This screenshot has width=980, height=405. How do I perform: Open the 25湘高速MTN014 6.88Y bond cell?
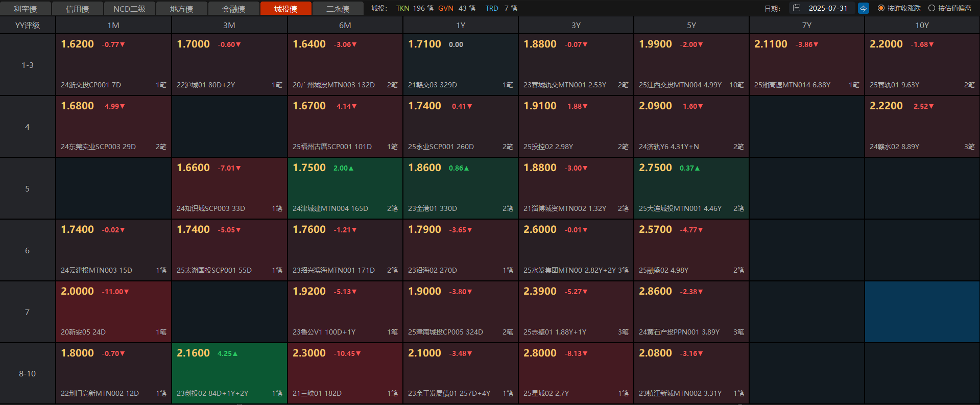(x=807, y=65)
